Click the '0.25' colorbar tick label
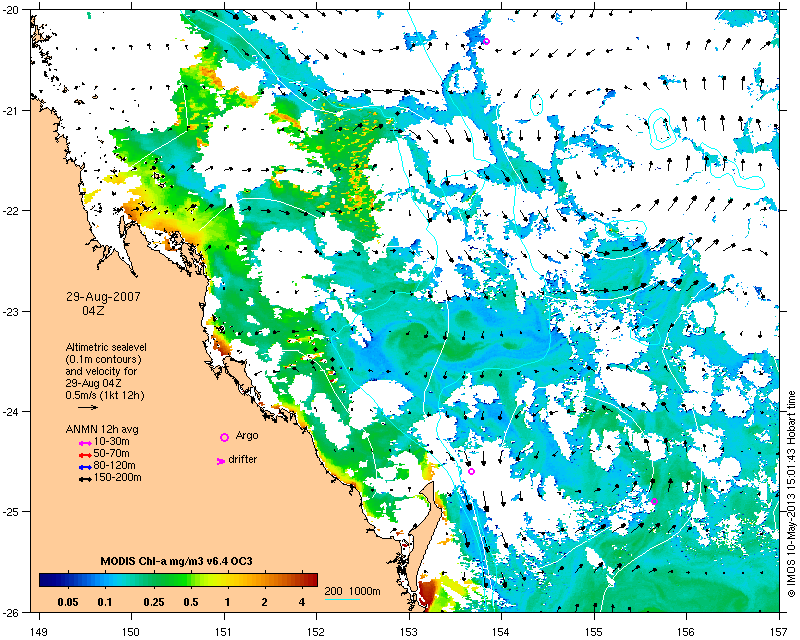Screen dimensions: 800x640 tap(154, 602)
